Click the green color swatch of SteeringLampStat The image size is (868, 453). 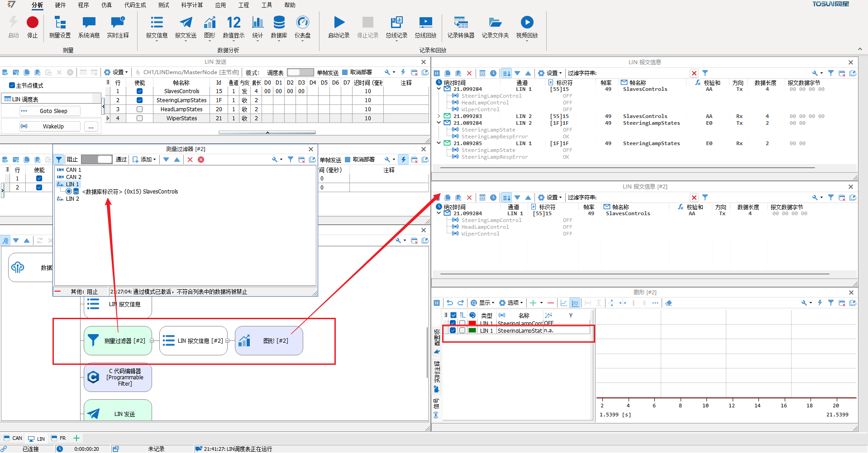click(472, 330)
